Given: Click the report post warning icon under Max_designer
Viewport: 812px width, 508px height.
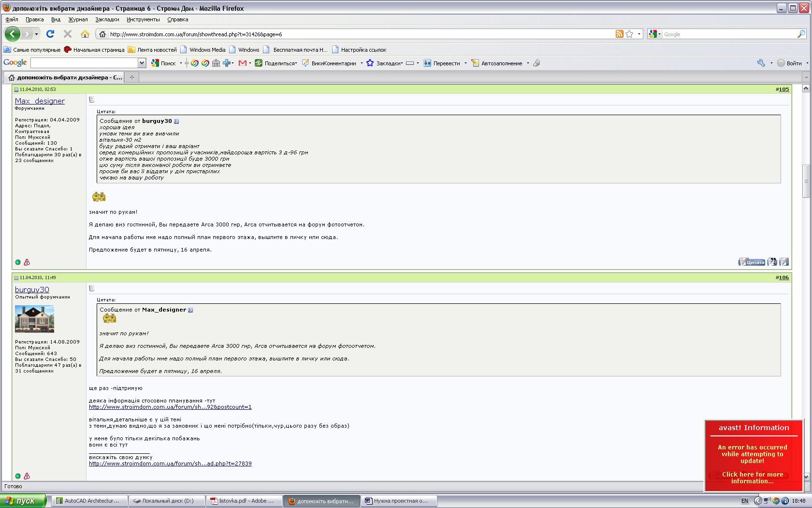Looking at the screenshot, I should (27, 262).
